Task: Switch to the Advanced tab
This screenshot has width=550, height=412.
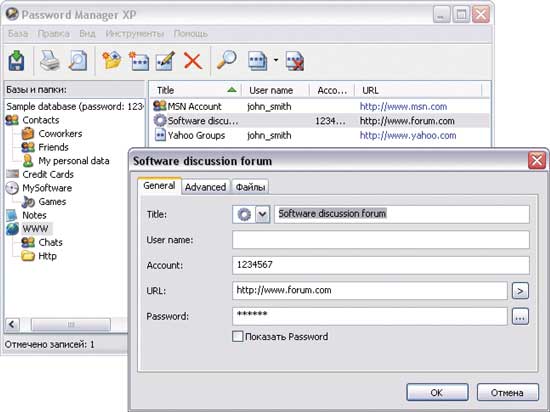Action: (206, 187)
